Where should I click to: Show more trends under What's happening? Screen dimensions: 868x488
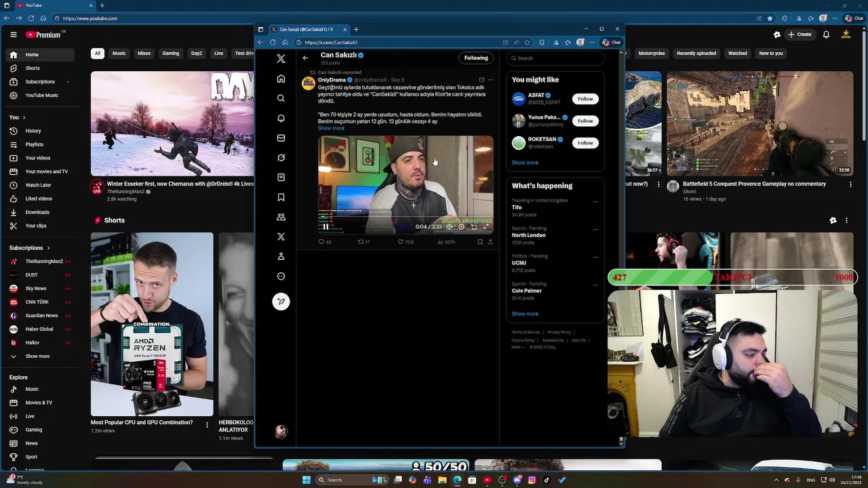(525, 314)
